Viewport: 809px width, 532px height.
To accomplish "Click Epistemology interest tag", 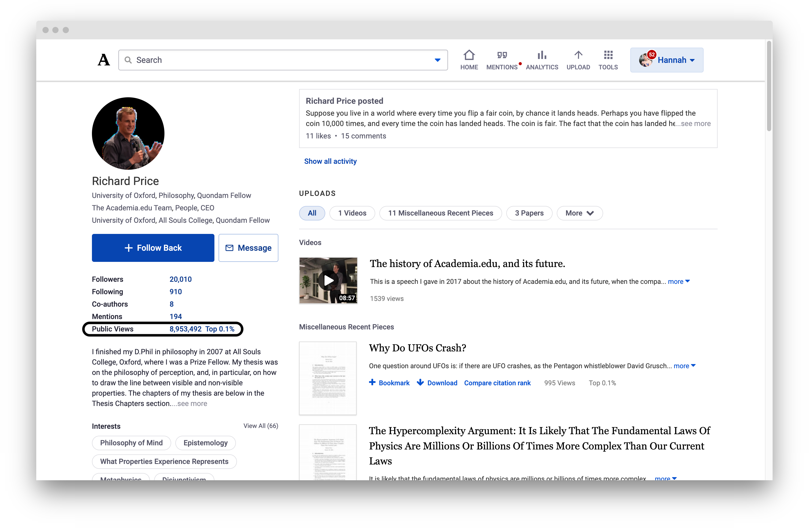I will tap(205, 443).
